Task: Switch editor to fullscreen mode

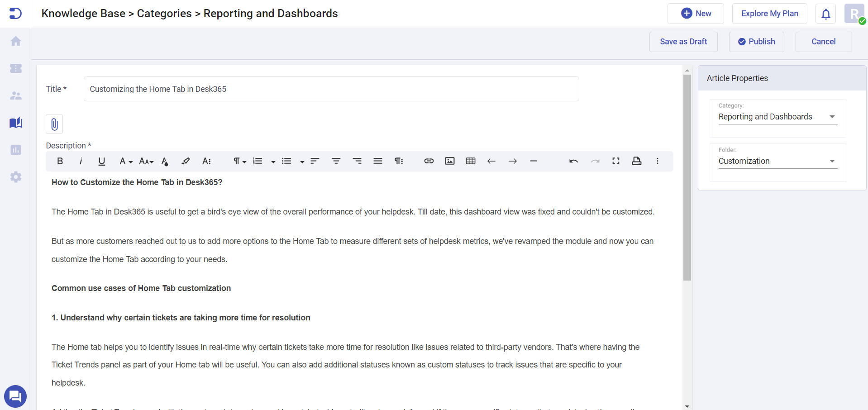Action: [616, 161]
